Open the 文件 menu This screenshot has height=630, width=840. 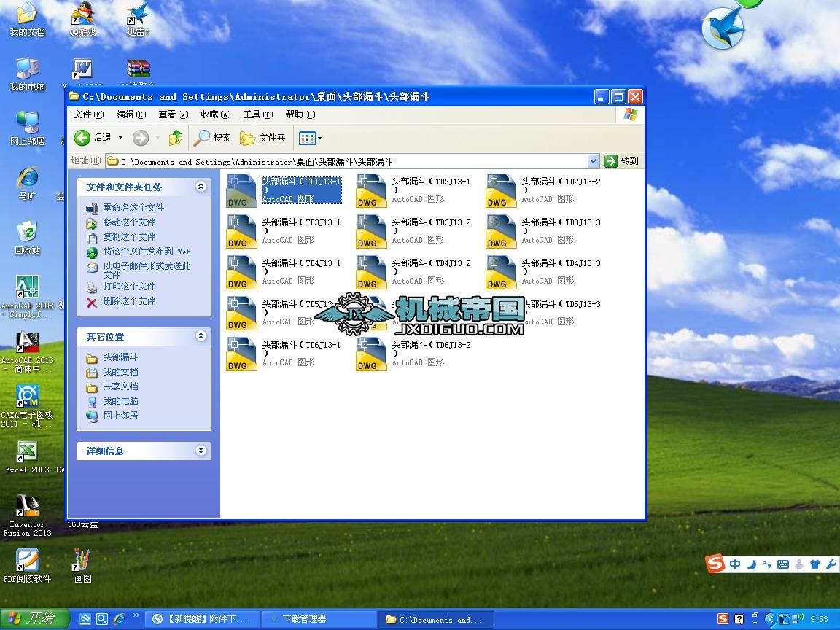click(x=90, y=114)
